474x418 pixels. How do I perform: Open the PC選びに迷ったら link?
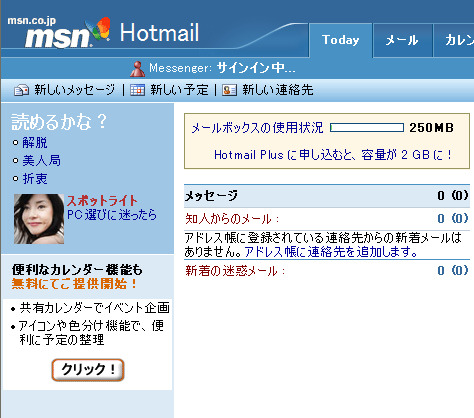coord(112,215)
